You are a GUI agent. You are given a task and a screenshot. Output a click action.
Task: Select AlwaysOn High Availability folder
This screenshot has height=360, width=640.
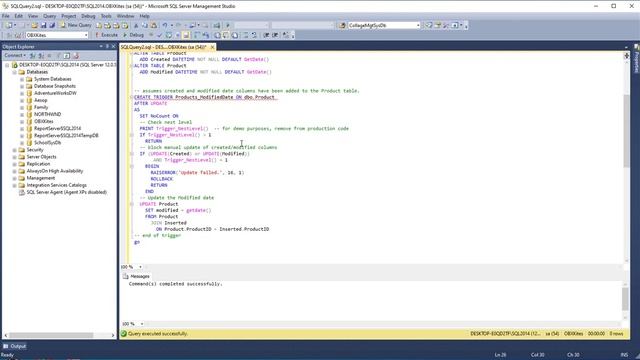pos(55,171)
